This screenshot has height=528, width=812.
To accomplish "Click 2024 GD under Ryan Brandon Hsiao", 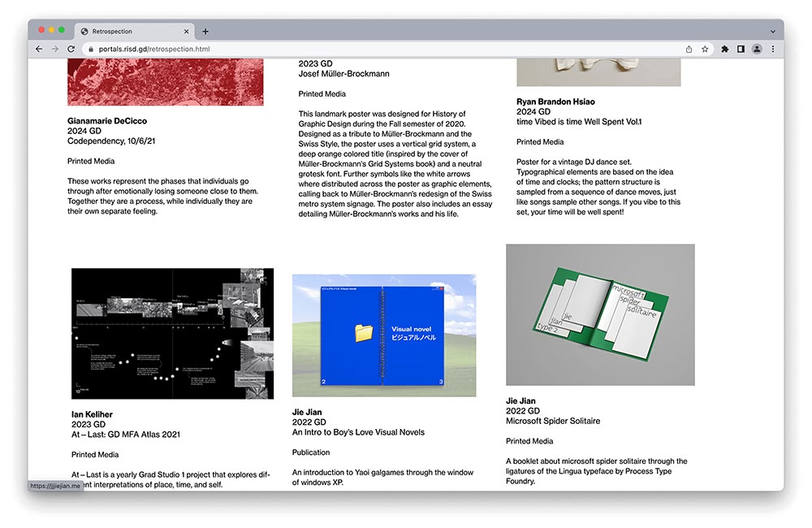I will pos(533,112).
